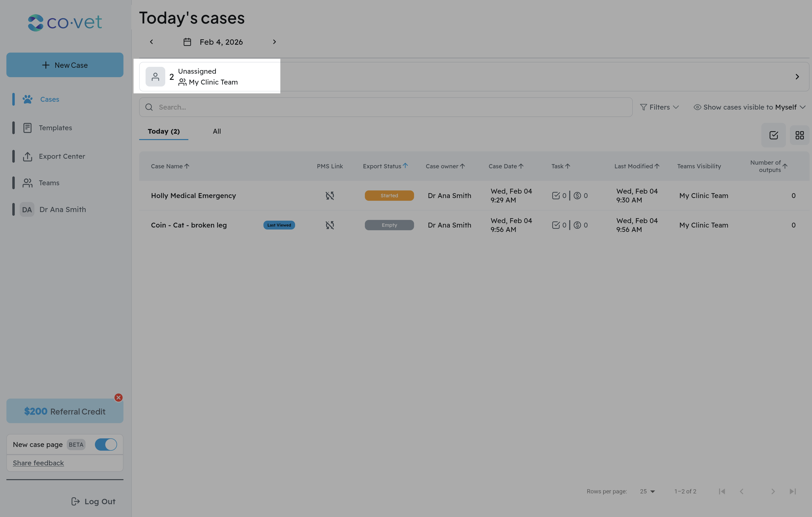Open the Filters dropdown
The image size is (812, 517).
coord(659,107)
